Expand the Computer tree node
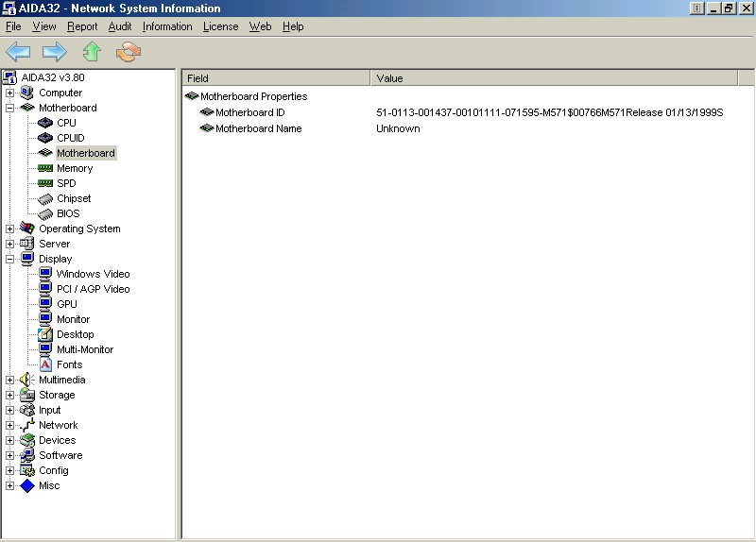Screen dimensions: 756x542 click(x=9, y=93)
